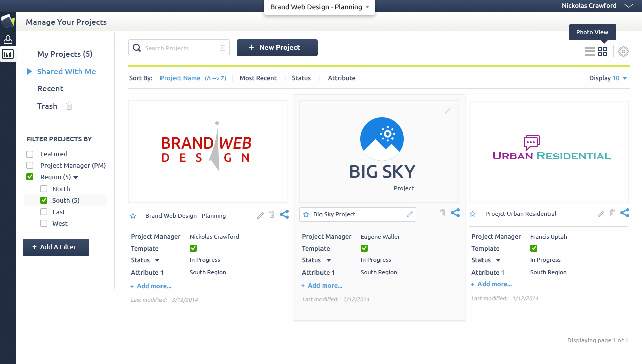Image resolution: width=642 pixels, height=364 pixels.
Task: Open the reports chart sidebar icon
Action: [8, 54]
